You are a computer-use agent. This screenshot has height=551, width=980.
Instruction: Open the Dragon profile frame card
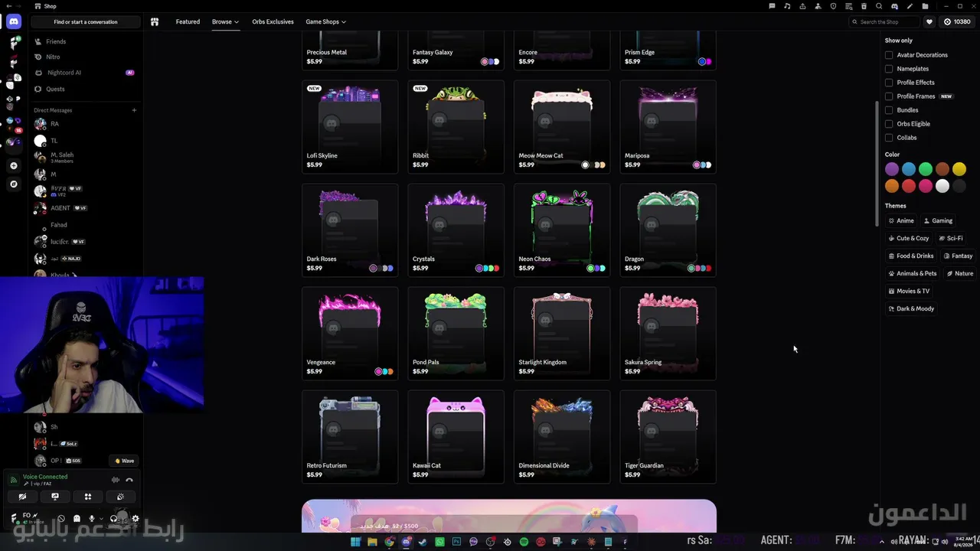(668, 230)
